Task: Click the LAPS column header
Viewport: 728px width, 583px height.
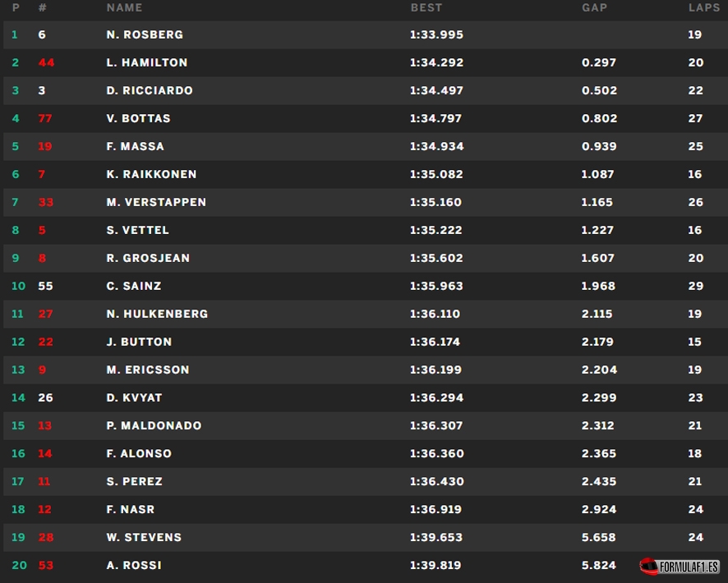Action: point(704,7)
